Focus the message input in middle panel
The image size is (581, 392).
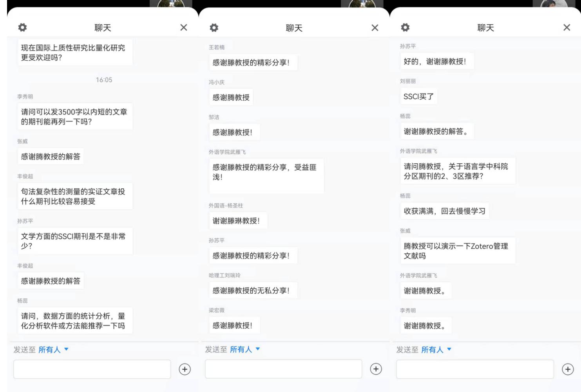[283, 369]
